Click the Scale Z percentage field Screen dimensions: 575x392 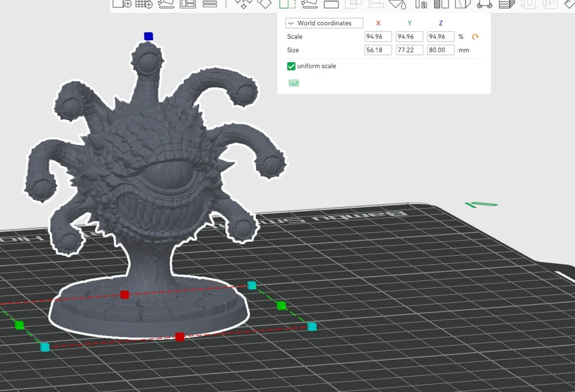(441, 37)
